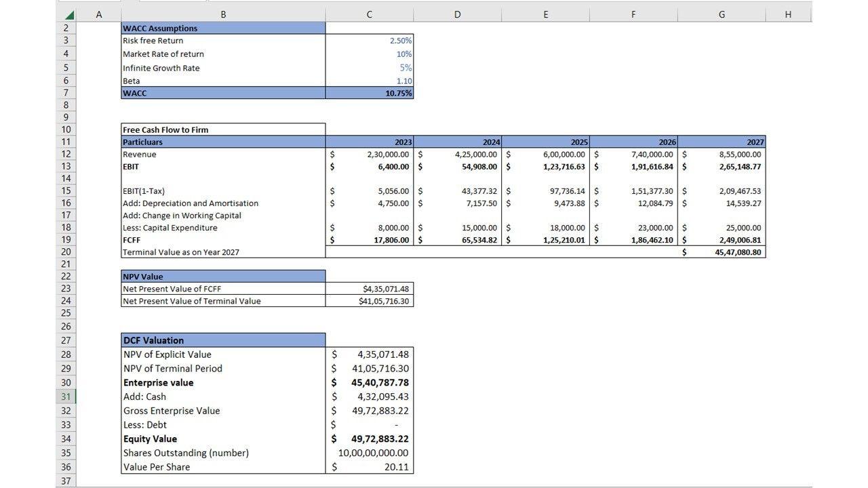Select column B header
The width and height of the screenshot is (868, 488).
click(223, 14)
